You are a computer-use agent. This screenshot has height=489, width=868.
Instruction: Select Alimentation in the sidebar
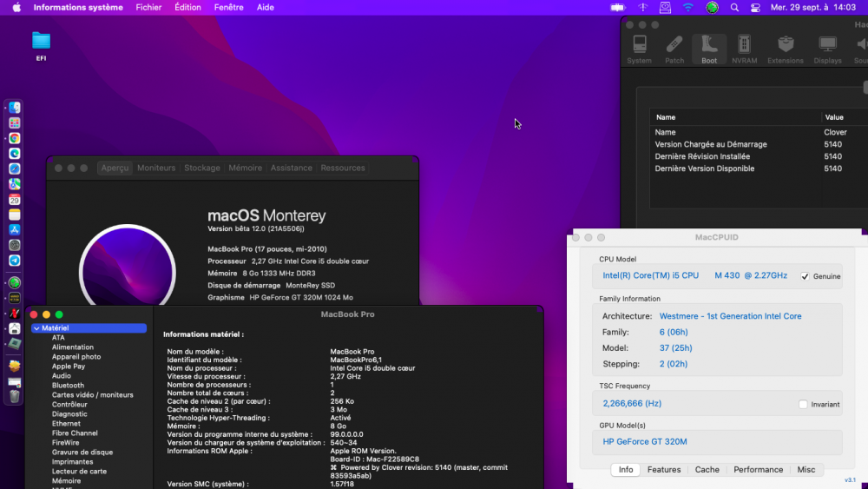click(x=73, y=347)
